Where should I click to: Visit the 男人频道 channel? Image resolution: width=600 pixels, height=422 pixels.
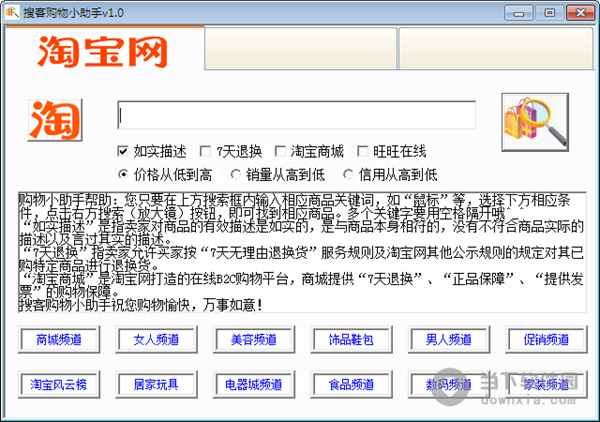click(x=449, y=339)
